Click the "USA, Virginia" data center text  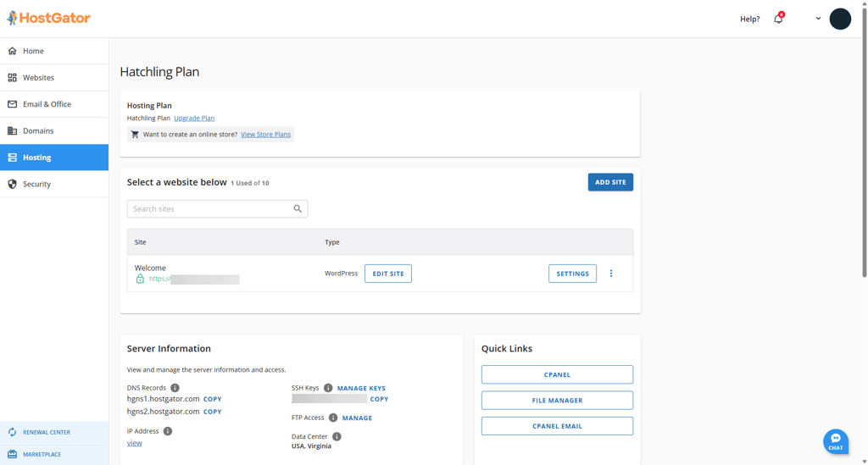point(311,446)
